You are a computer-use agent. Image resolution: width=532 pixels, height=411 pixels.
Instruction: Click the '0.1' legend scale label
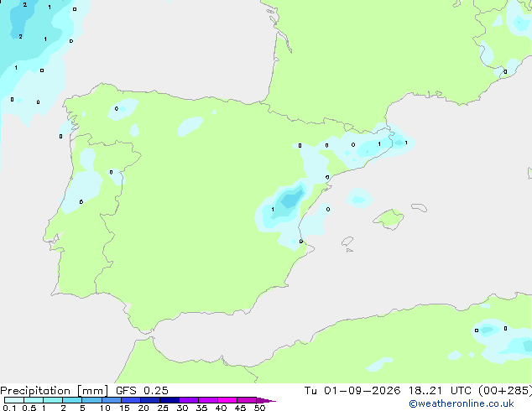point(9,408)
